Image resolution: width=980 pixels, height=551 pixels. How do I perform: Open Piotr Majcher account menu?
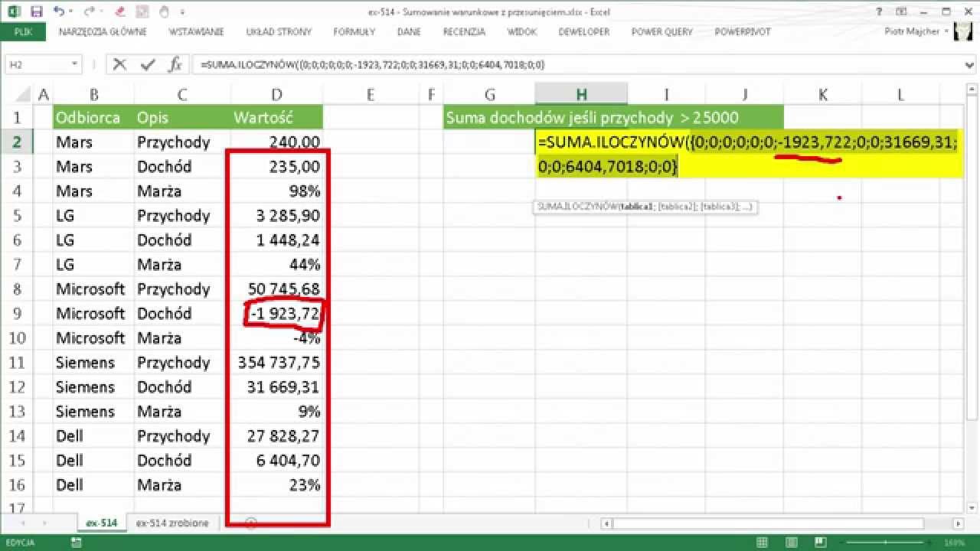(x=916, y=31)
